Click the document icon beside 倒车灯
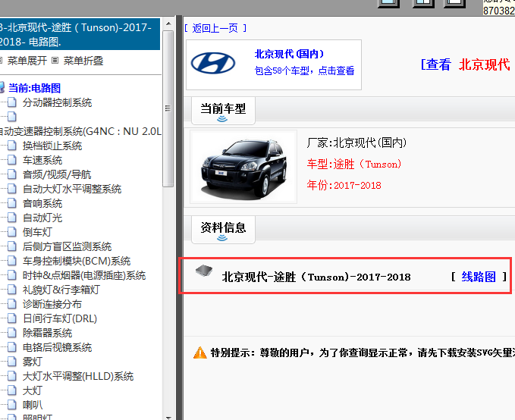This screenshot has width=515, height=420. (11, 232)
